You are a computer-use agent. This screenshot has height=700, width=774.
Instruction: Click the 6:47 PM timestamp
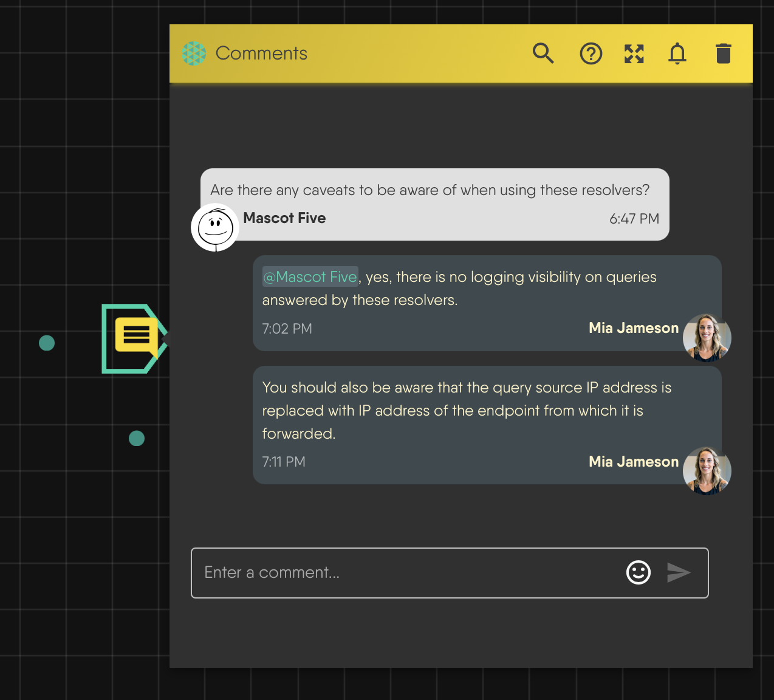[634, 219]
